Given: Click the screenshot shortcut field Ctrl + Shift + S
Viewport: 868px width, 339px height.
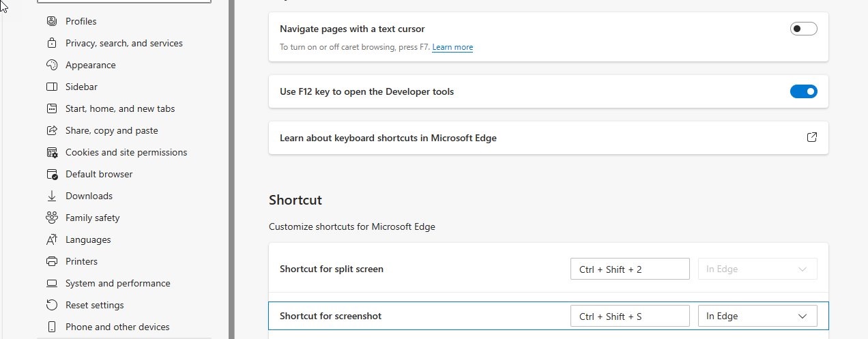Looking at the screenshot, I should pos(630,316).
